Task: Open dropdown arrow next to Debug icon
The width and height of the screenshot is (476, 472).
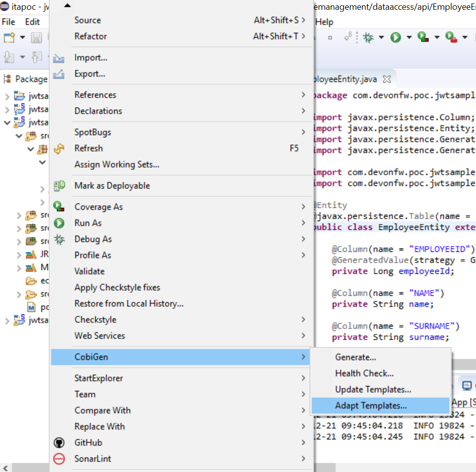Action: point(381,38)
